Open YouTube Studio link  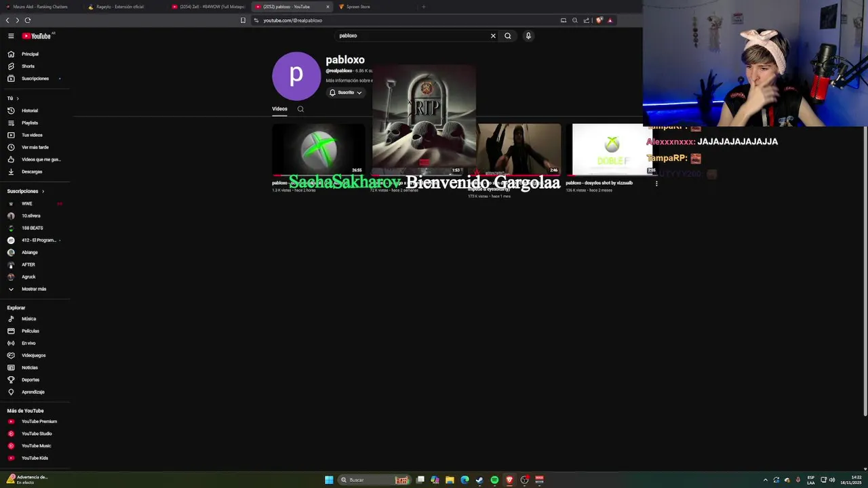[x=37, y=434]
